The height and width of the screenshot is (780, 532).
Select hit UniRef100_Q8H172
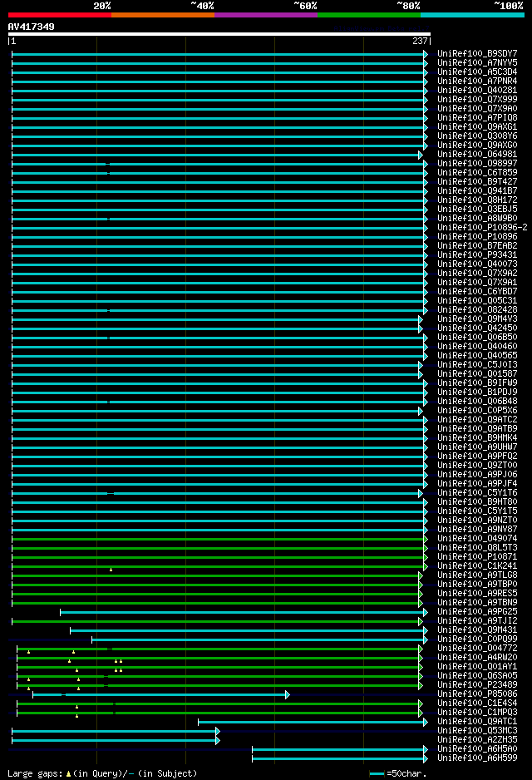477,200
